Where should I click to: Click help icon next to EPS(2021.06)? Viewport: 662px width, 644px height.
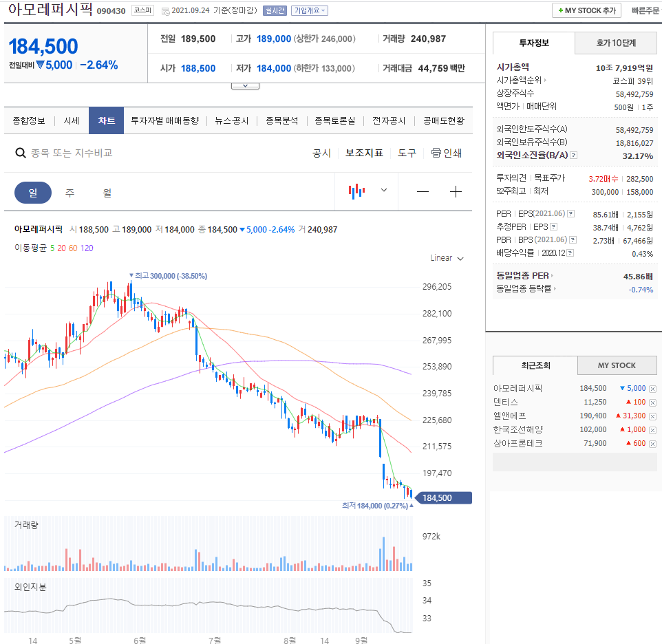pos(570,213)
